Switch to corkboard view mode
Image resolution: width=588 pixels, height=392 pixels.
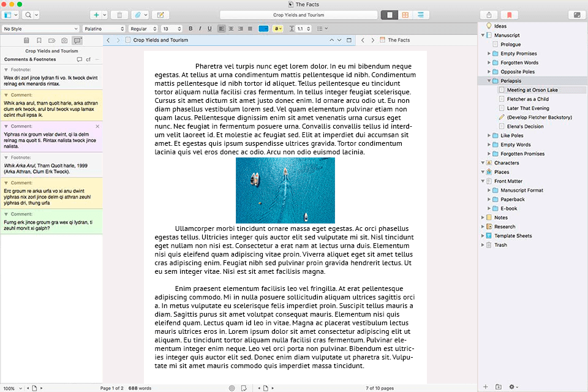pyautogui.click(x=405, y=13)
